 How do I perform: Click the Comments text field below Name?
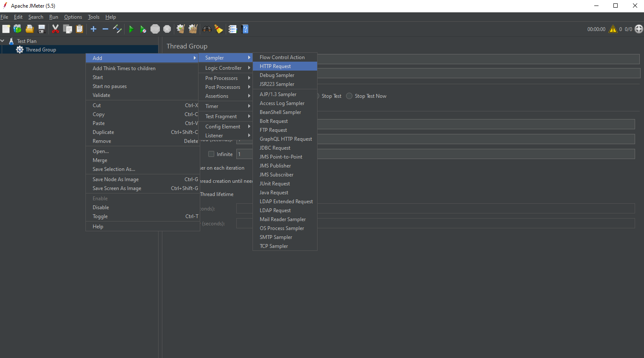478,73
